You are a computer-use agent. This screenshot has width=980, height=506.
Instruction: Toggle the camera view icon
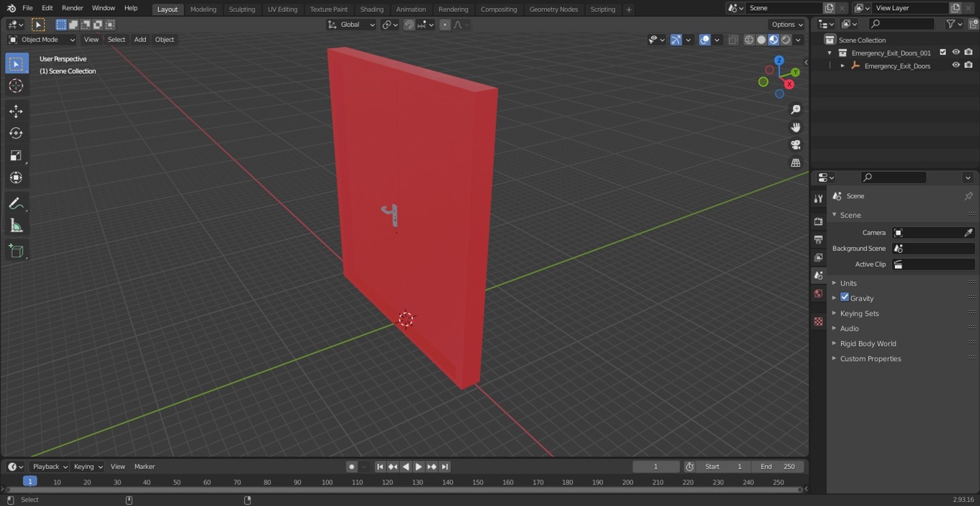[795, 145]
